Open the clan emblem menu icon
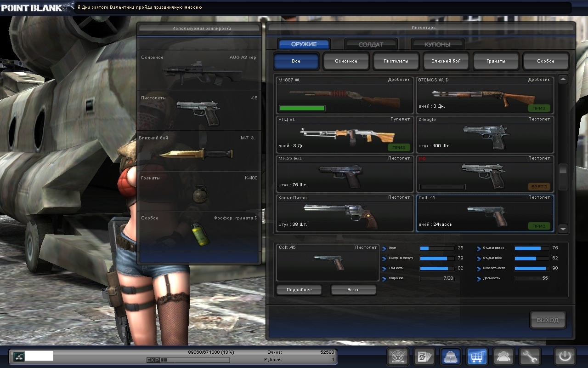 click(398, 356)
